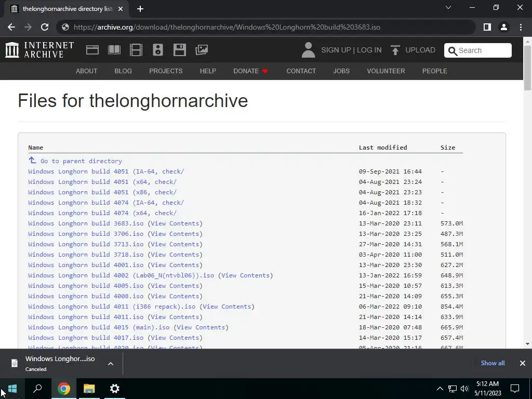This screenshot has width=532, height=399.
Task: Open the Software floppy disk icon
Action: tap(179, 50)
